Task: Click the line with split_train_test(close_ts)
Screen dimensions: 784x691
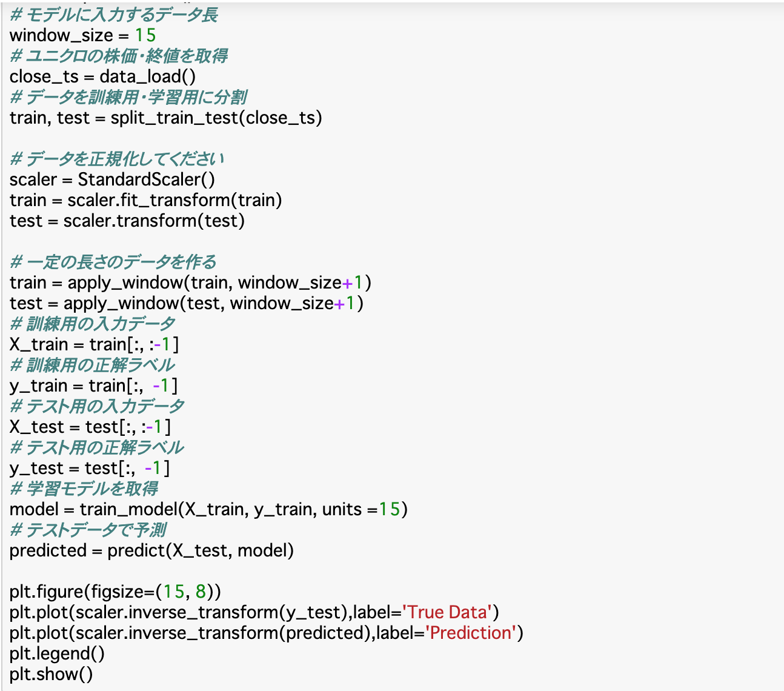Action: tap(166, 118)
